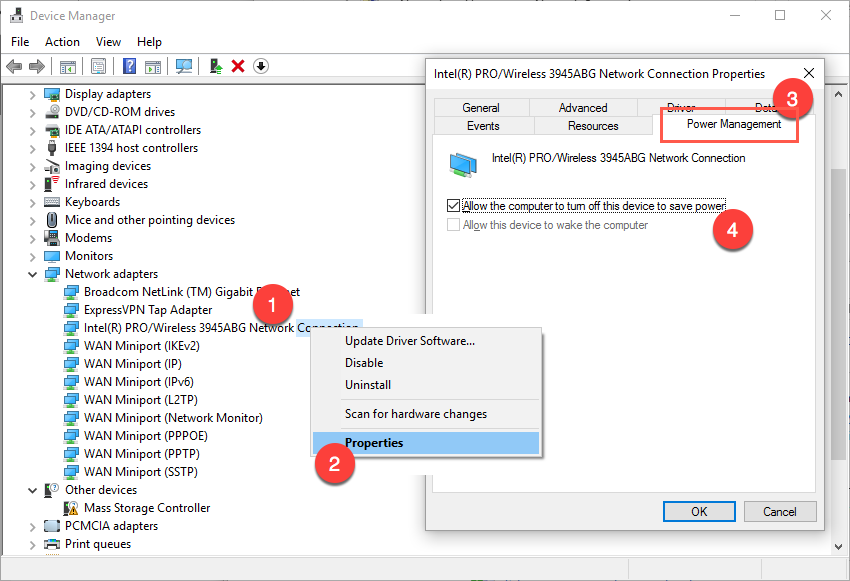Screen dimensions: 850x581
Task: Click the Help icon in the toolbar
Action: [x=129, y=66]
